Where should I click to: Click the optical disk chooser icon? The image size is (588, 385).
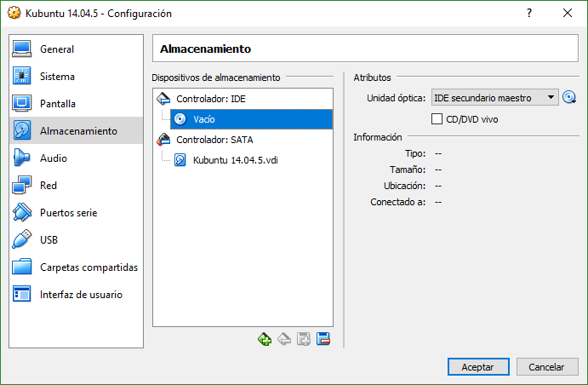click(569, 98)
